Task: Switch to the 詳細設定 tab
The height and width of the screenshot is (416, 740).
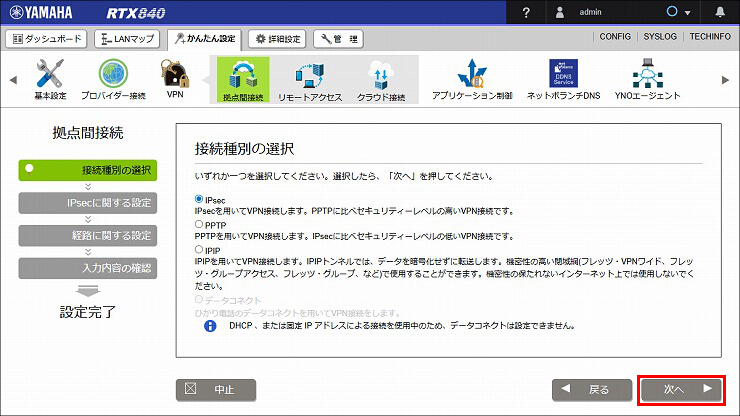Action: point(278,39)
